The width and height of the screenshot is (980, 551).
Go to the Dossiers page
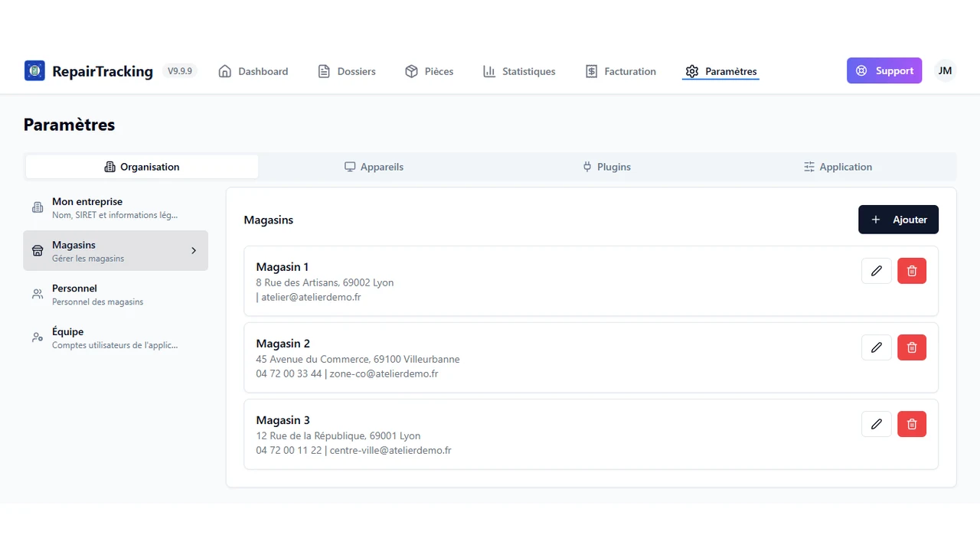pyautogui.click(x=347, y=71)
